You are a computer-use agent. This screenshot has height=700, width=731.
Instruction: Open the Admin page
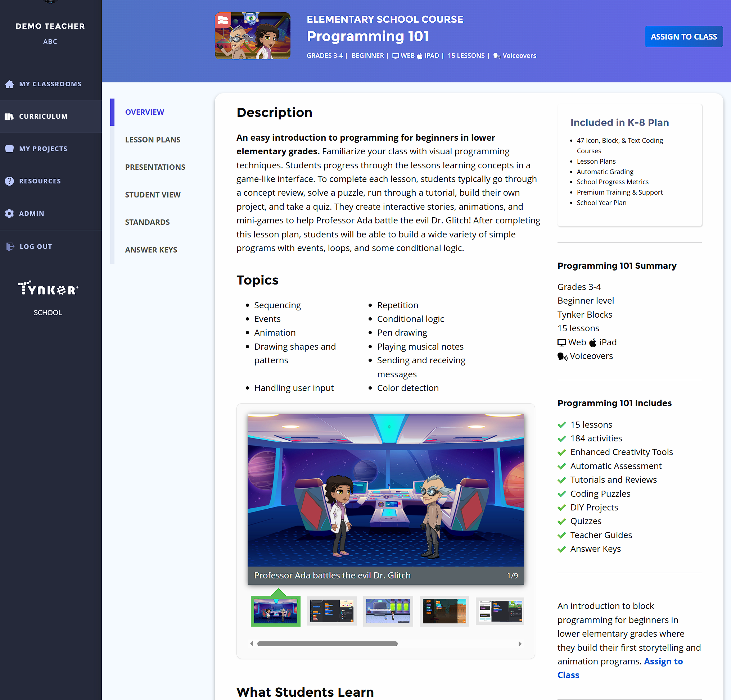tap(51, 214)
